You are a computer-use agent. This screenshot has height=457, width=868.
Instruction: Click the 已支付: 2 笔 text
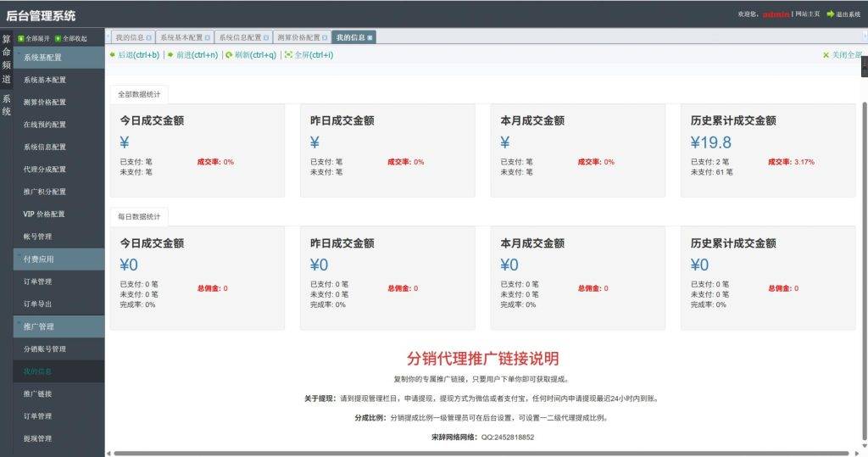coord(709,162)
